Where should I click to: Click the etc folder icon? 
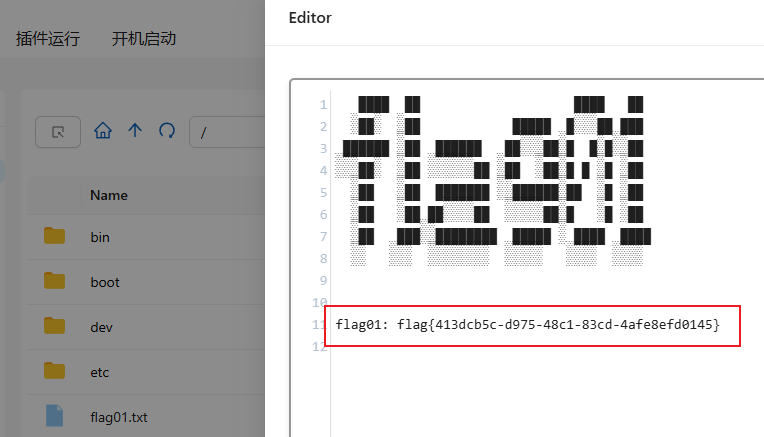coord(55,372)
